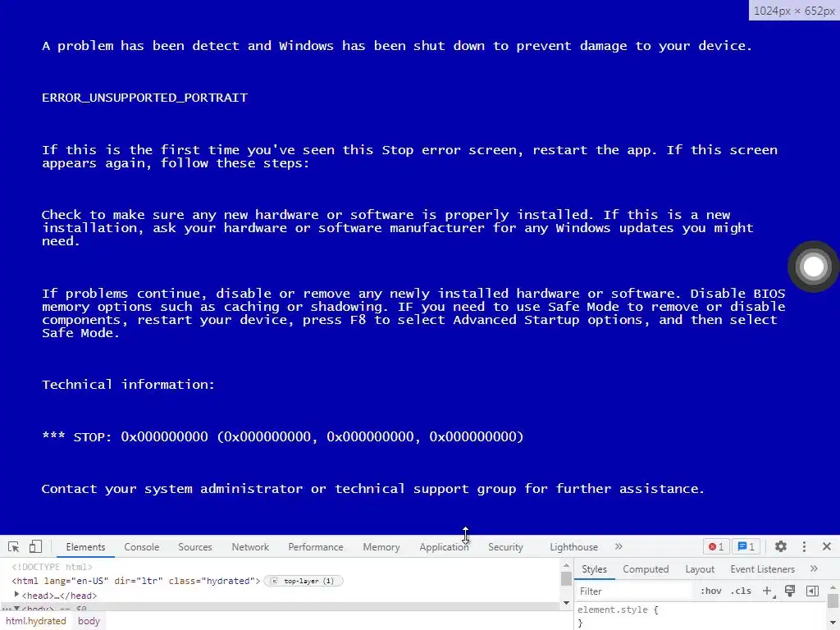This screenshot has width=840, height=630.
Task: Toggle the computed styles sidebar icon
Action: coord(812,591)
